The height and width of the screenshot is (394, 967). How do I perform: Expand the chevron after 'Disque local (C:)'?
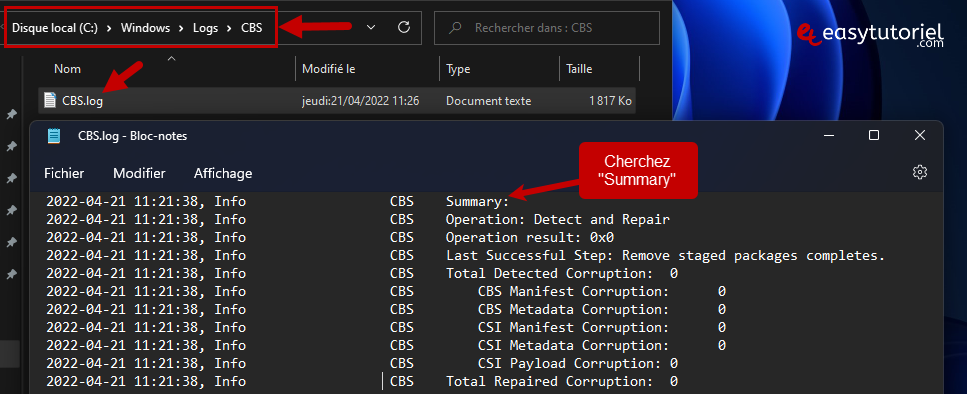(x=109, y=28)
